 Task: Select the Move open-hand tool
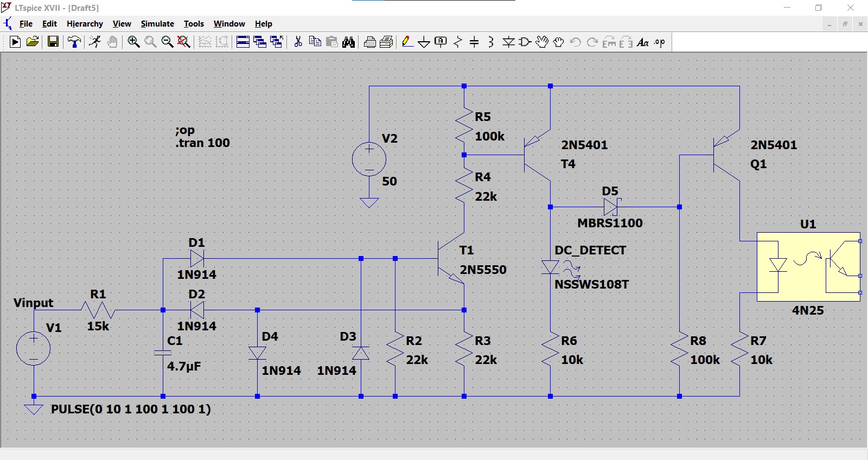[542, 42]
